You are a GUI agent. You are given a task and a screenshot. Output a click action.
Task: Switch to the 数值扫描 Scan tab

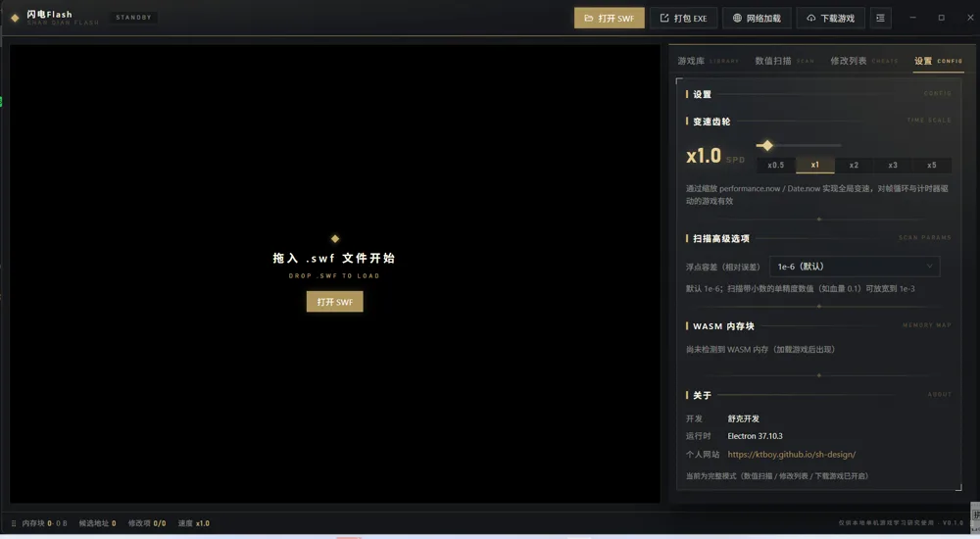tap(784, 61)
